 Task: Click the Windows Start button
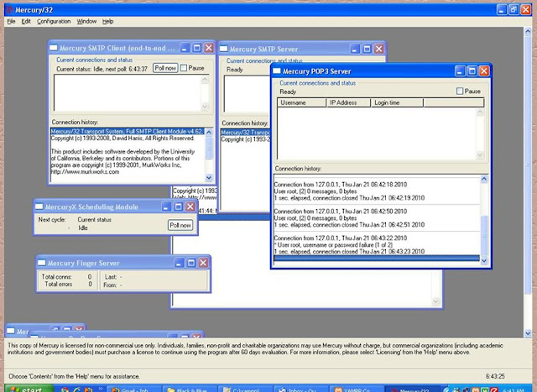coord(28,389)
